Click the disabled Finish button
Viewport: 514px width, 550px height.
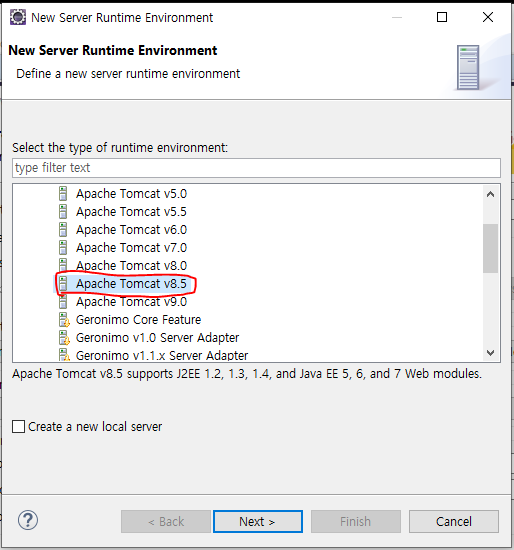point(356,522)
